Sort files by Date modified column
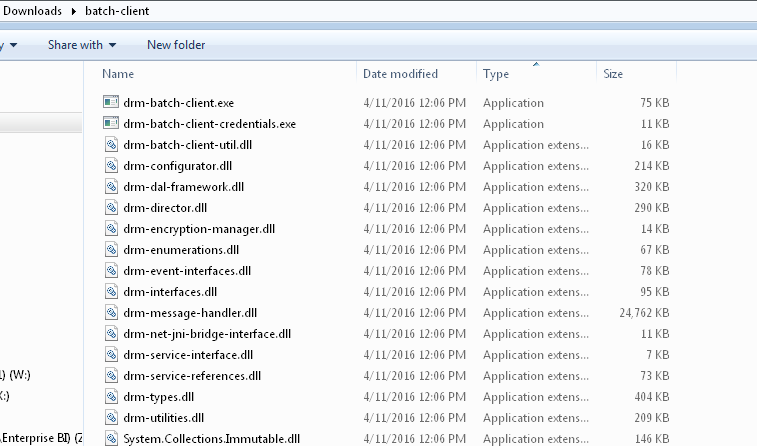The width and height of the screenshot is (757, 446). 400,74
